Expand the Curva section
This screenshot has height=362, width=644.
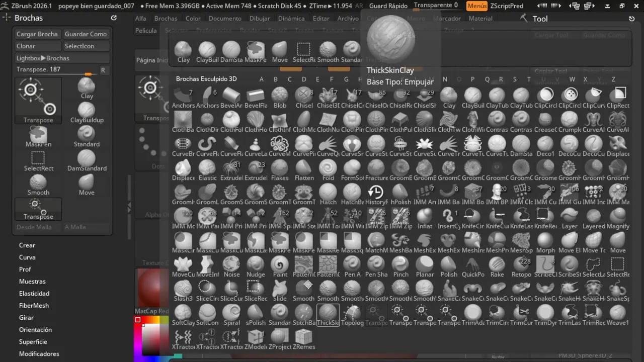click(27, 257)
